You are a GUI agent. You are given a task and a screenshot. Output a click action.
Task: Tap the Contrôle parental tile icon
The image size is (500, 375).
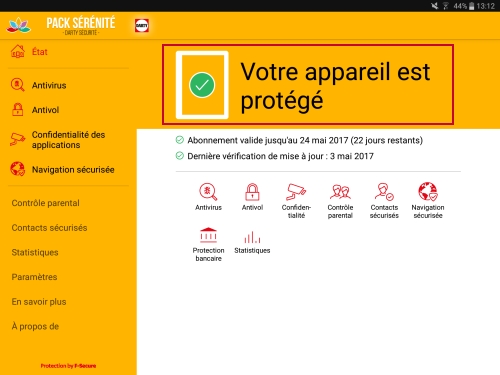point(340,192)
